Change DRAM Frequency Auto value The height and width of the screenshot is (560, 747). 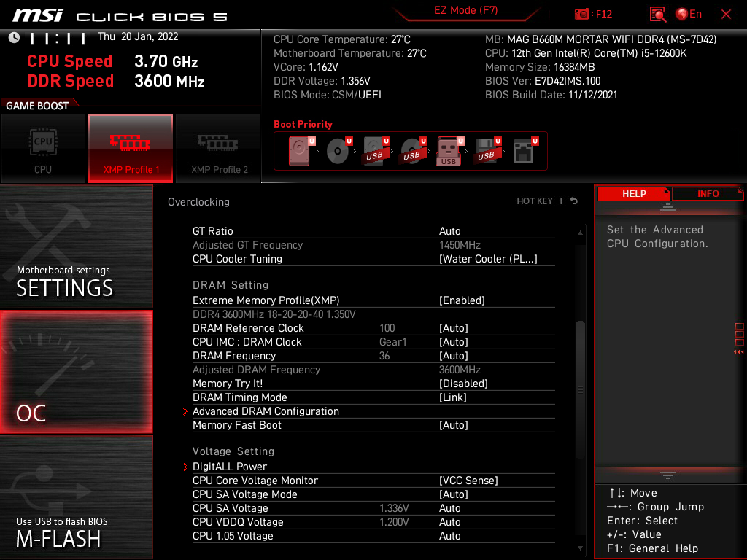453,356
